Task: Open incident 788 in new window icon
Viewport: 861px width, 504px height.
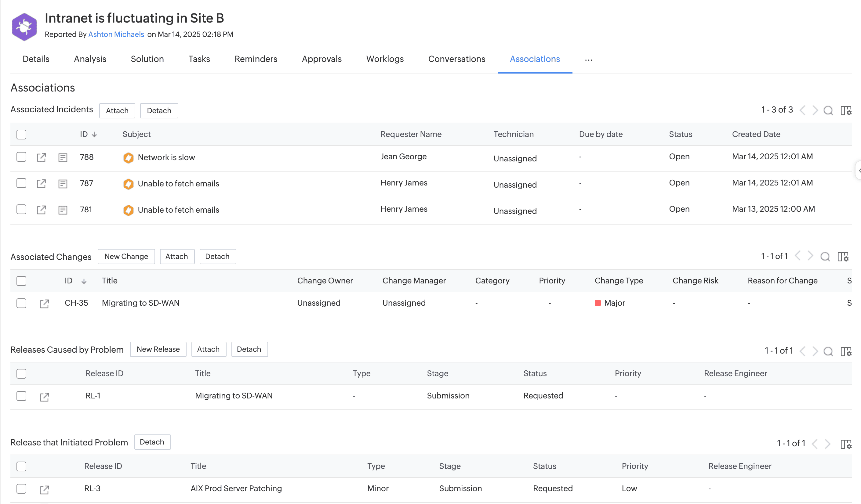Action: point(41,157)
